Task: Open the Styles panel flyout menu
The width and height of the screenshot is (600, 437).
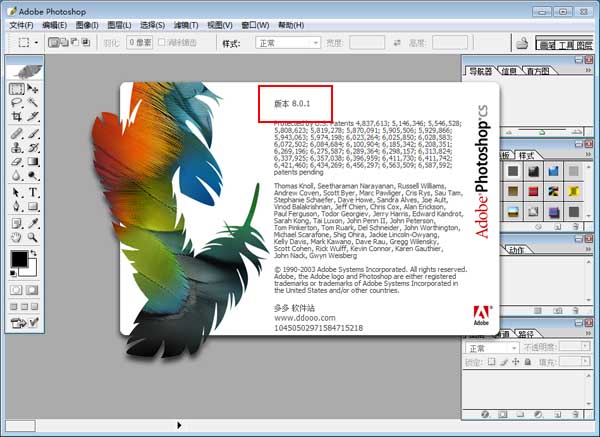Action: [589, 155]
